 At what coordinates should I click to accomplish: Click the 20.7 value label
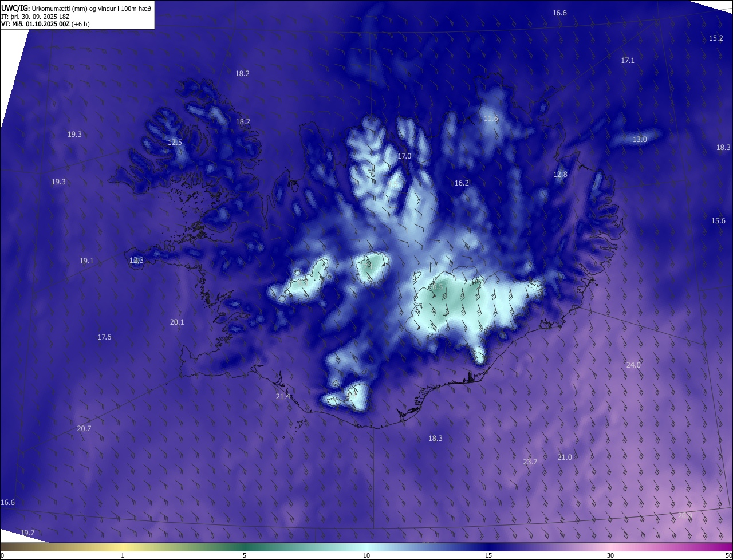coord(84,428)
